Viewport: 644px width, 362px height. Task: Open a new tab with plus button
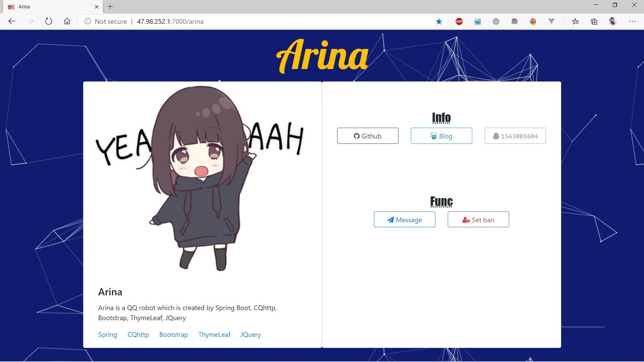coord(110,6)
